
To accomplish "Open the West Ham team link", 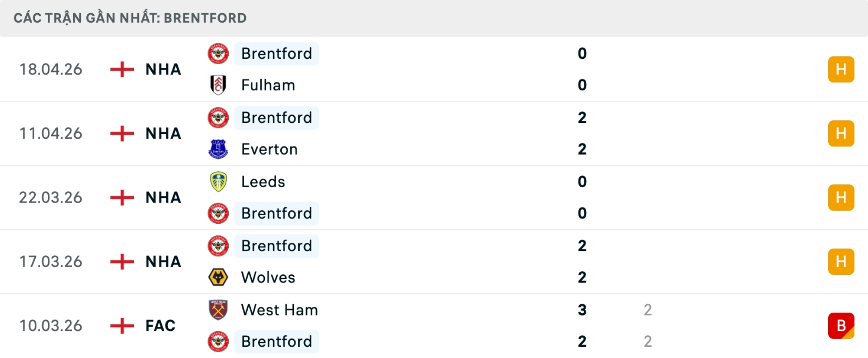I will (279, 310).
